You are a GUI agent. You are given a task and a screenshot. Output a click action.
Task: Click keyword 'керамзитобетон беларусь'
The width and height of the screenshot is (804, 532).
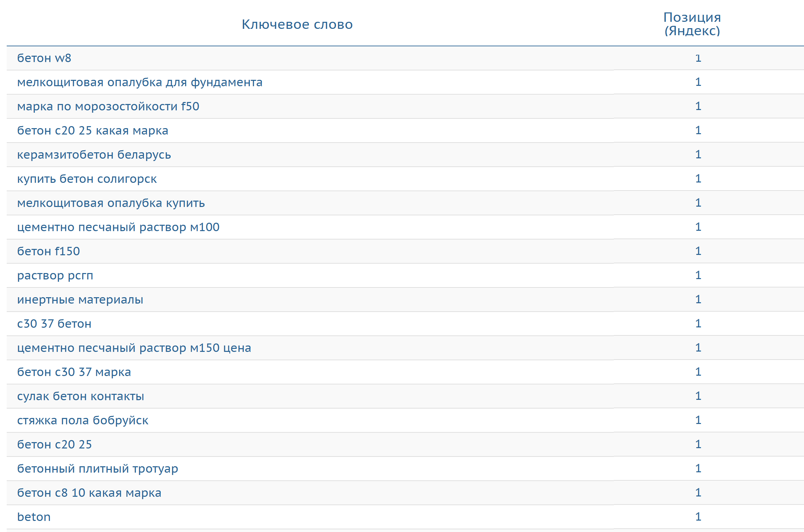(x=94, y=155)
